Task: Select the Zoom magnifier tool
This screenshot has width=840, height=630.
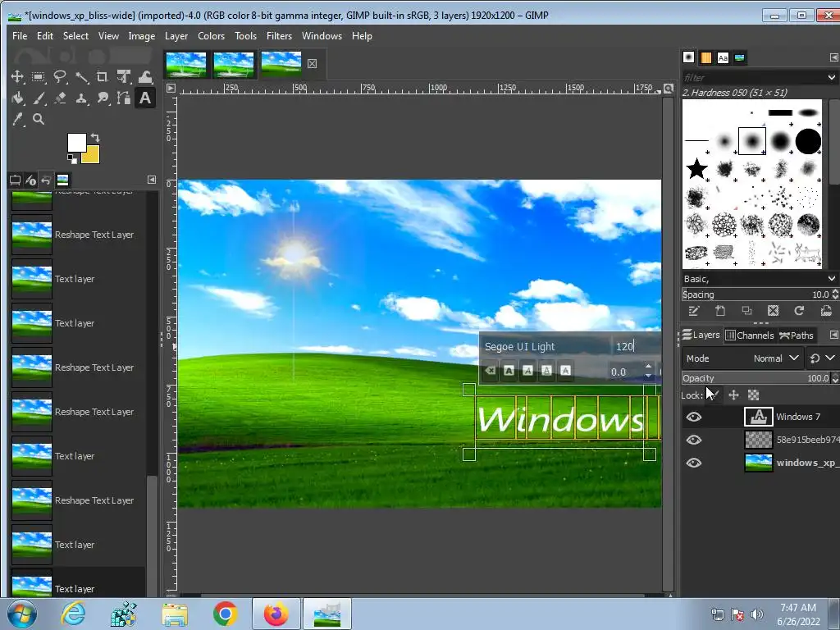Action: click(39, 120)
